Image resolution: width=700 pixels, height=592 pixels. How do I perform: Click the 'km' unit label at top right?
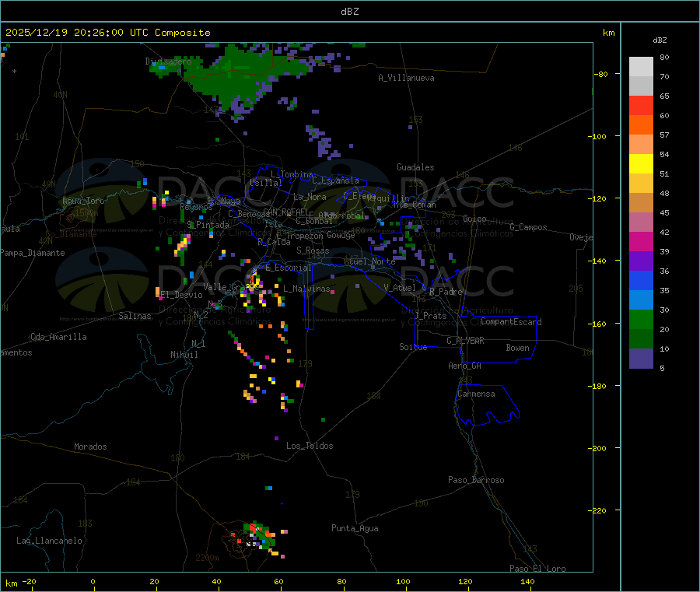pyautogui.click(x=608, y=33)
